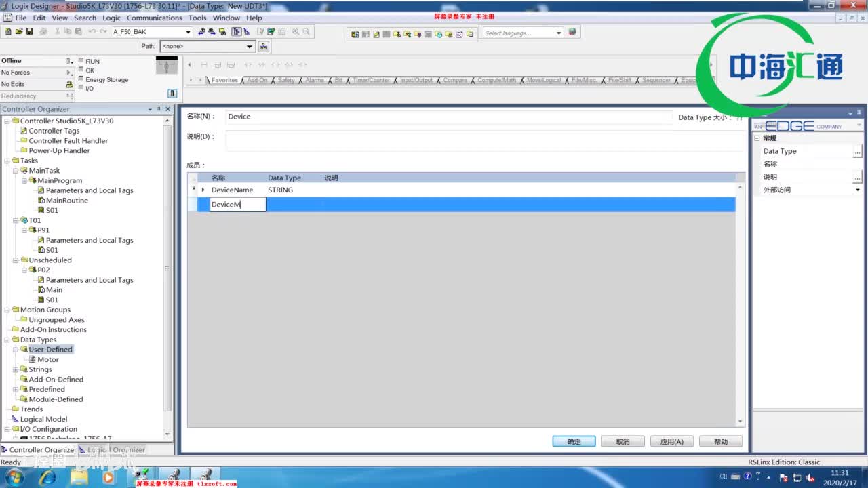
Task: Click the language globe icon
Action: coord(572,32)
